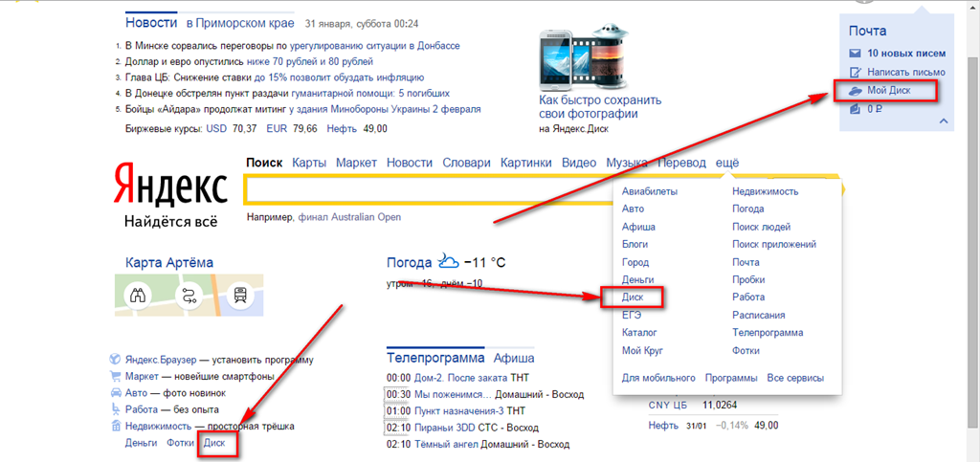Open the Погода heading link
Screen dimensions: 980x462
coord(409,262)
